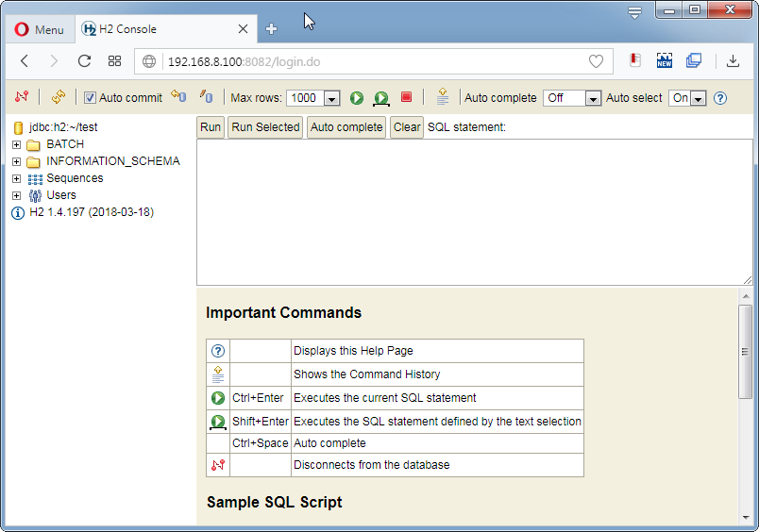Screen dimensions: 759x532
Task: Click the help pane scrollbar thumb
Action: click(x=746, y=352)
